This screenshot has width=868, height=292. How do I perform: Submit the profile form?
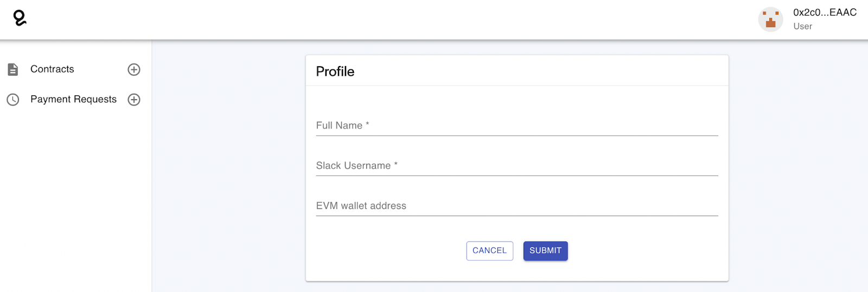(545, 251)
